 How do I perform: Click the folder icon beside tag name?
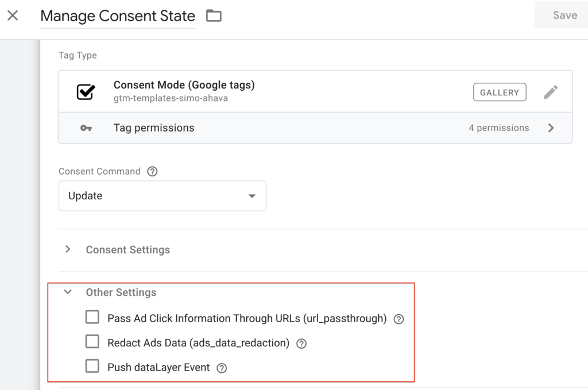(x=214, y=16)
